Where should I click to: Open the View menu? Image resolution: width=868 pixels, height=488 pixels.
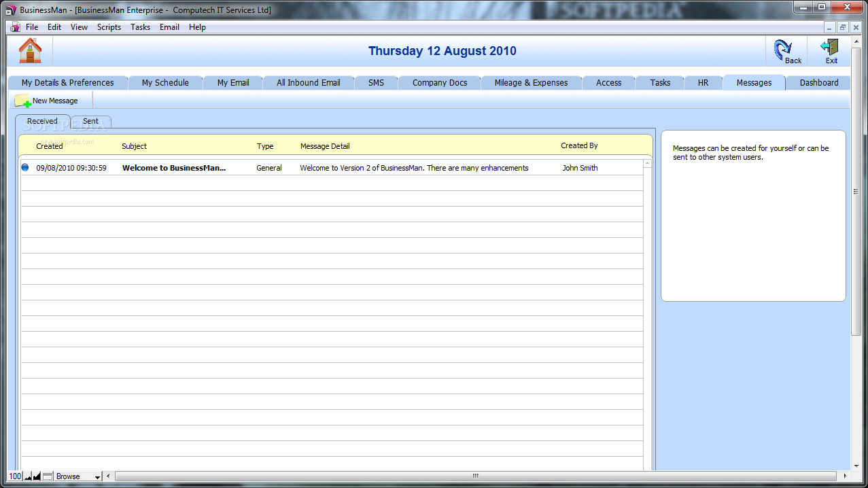tap(79, 27)
